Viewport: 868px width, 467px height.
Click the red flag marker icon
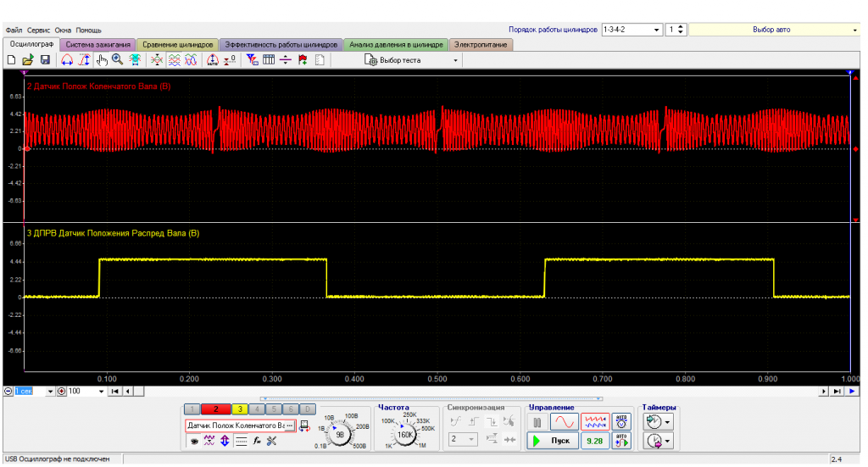pos(303,60)
